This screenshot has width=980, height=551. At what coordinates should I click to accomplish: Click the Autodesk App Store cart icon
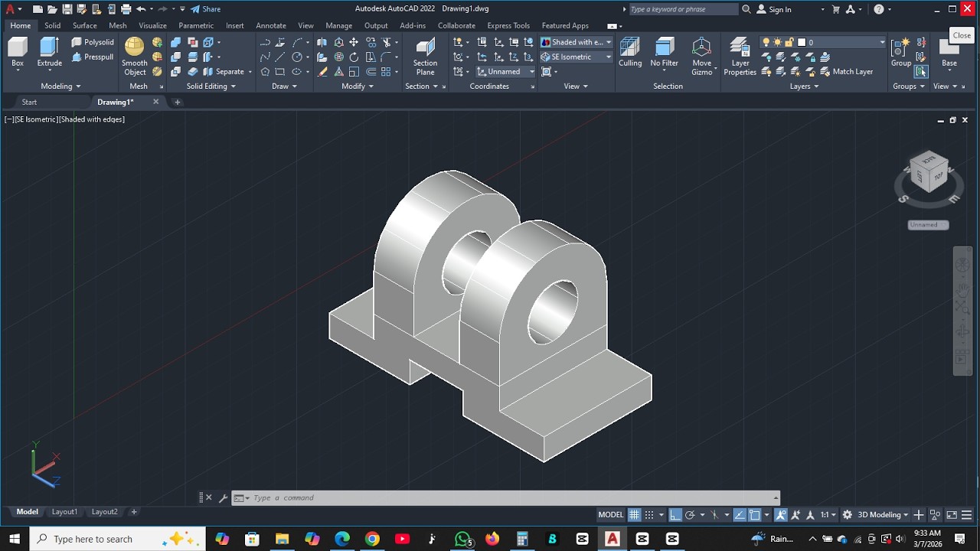tap(836, 9)
